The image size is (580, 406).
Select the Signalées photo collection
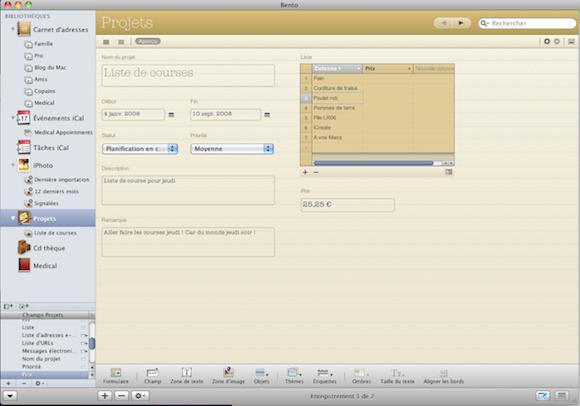click(x=41, y=203)
